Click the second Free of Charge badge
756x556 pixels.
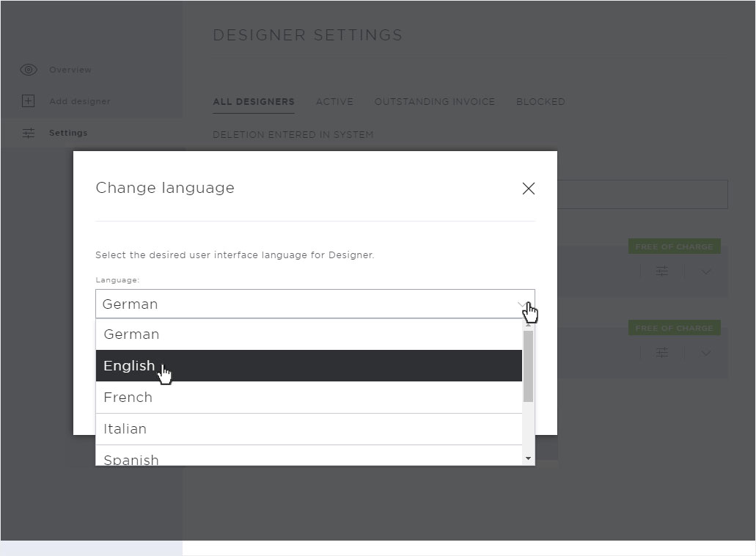tap(674, 328)
